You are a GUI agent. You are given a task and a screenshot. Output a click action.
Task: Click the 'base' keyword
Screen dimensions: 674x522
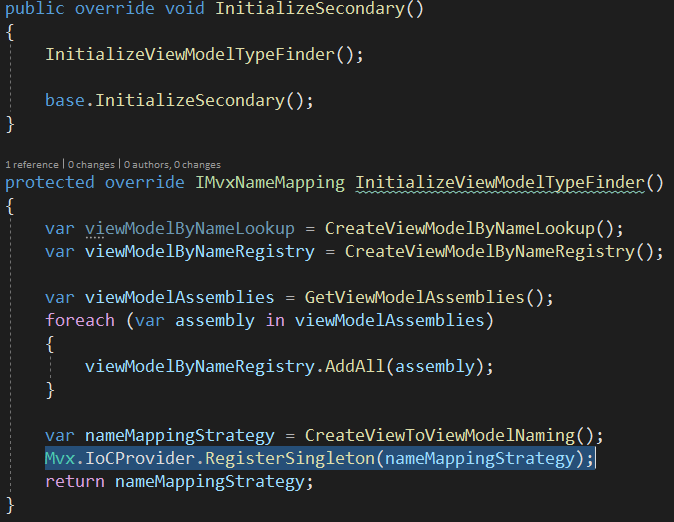coord(65,100)
